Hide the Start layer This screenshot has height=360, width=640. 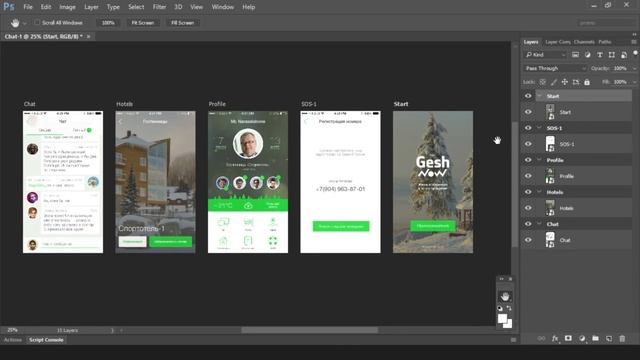pos(528,112)
